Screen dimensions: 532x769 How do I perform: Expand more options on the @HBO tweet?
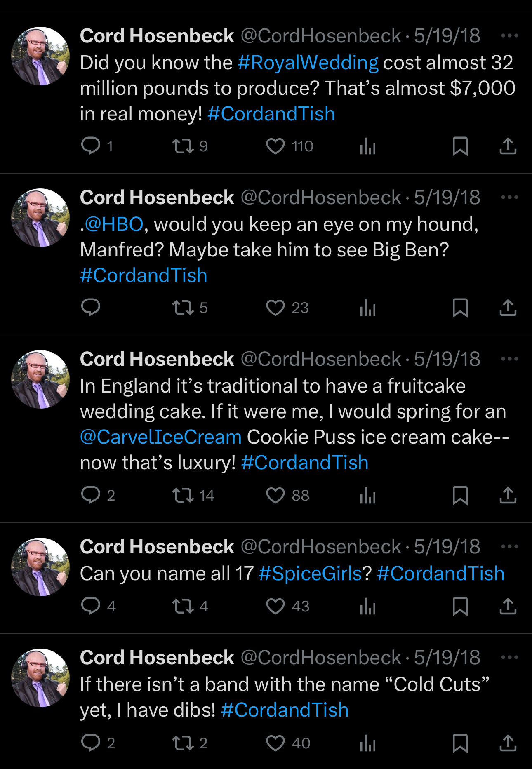tap(509, 198)
